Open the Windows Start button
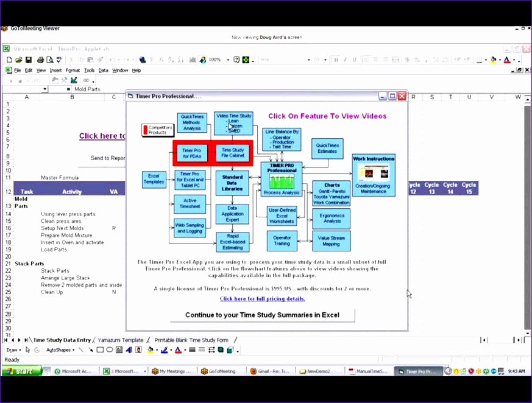The width and height of the screenshot is (532, 403). 22,371
